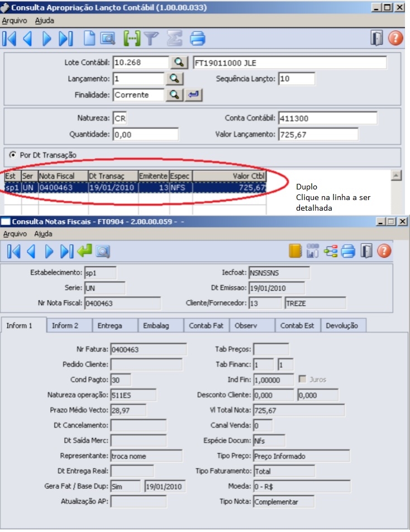Click the hierarchy tree icon in Notas Fiscais
This screenshot has height=532, width=410.
click(331, 251)
